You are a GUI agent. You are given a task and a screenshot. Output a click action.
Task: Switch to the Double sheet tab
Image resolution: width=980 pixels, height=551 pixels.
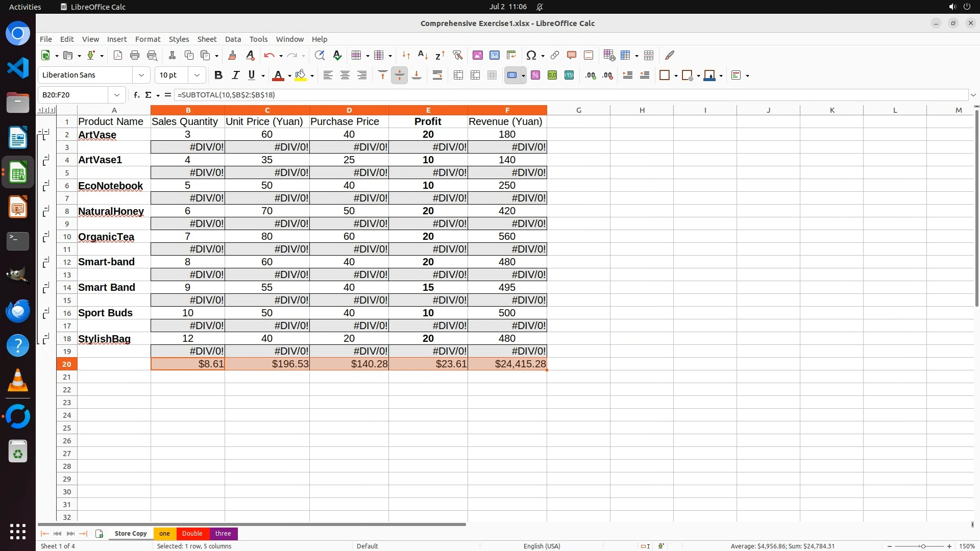tap(192, 534)
